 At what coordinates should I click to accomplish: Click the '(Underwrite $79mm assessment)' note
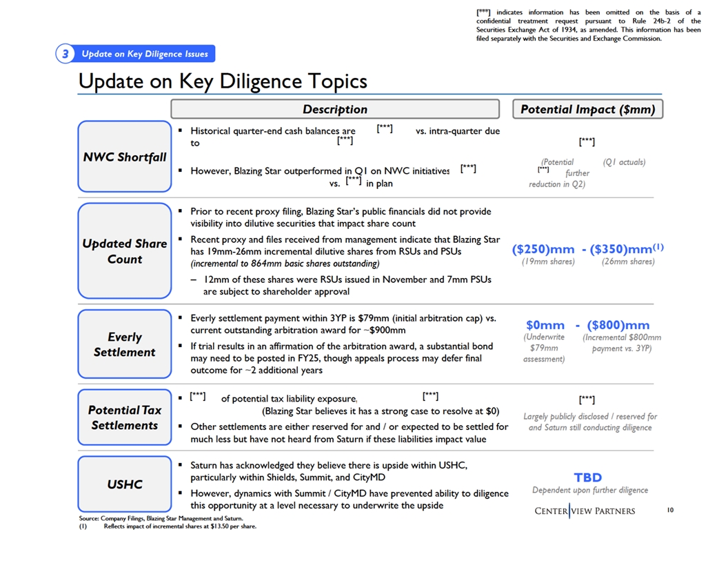544,348
